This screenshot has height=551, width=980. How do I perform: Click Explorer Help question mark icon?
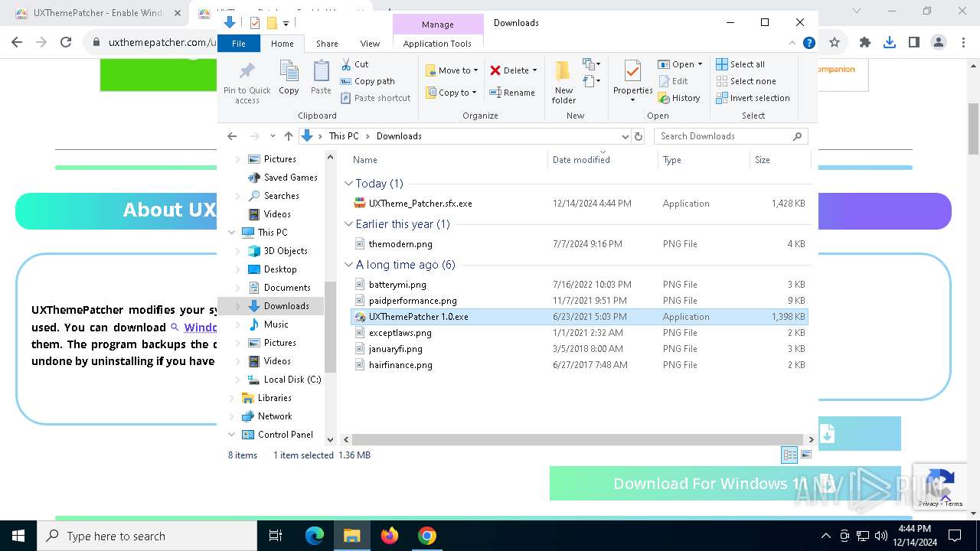point(809,44)
